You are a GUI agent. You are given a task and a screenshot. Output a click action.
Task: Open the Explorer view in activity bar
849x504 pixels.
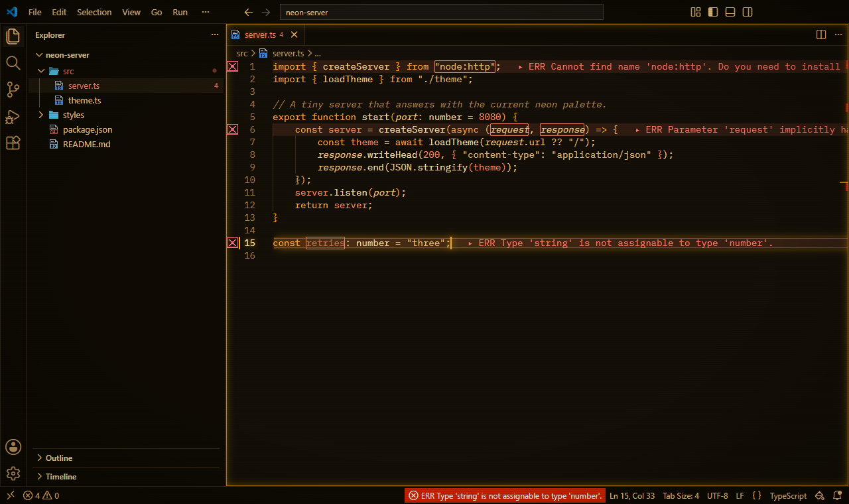[x=13, y=36]
